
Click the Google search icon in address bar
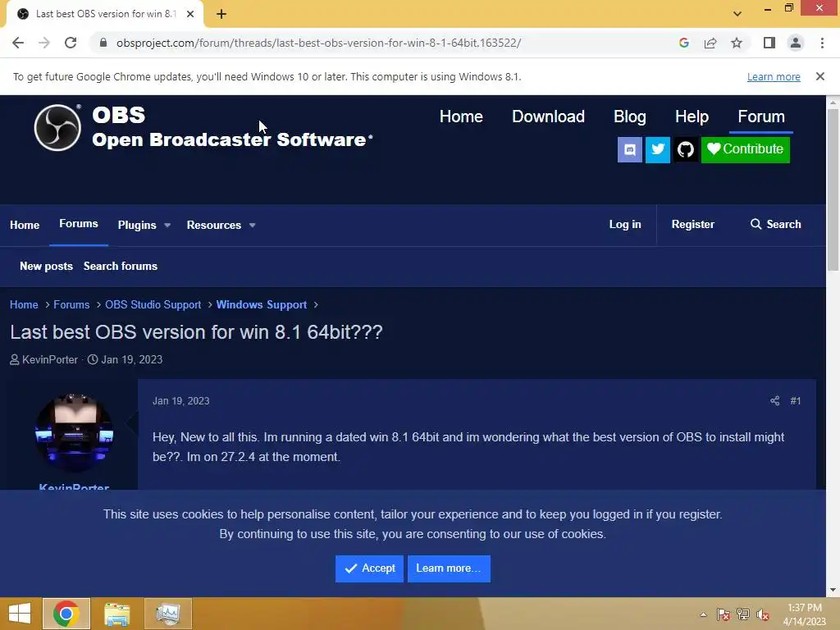point(683,43)
